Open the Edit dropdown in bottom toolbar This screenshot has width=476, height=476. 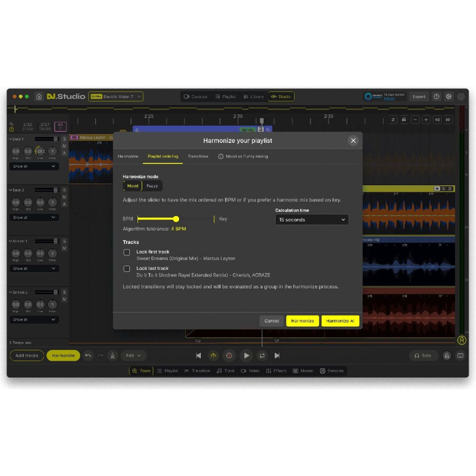[x=133, y=356]
